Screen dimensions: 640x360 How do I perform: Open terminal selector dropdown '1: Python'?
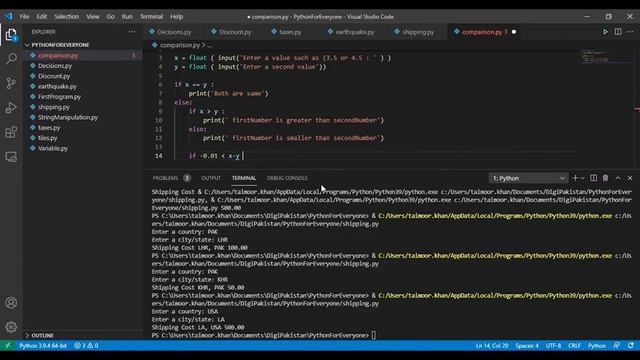(x=528, y=178)
